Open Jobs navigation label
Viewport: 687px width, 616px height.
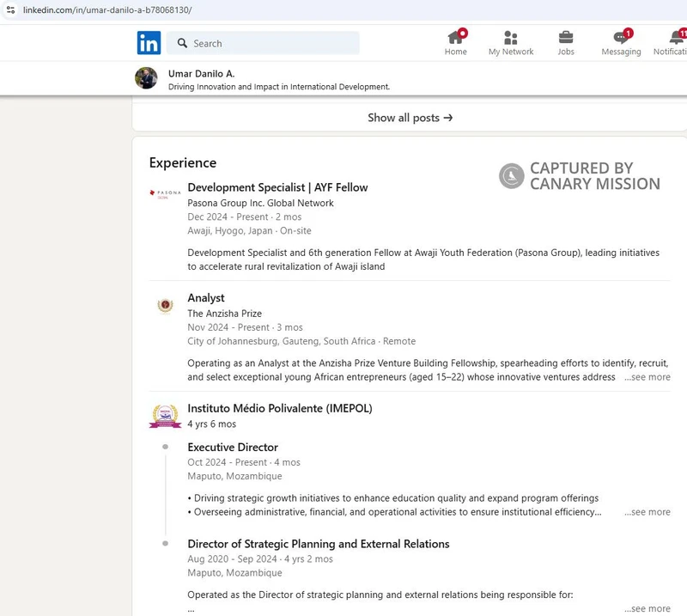tap(566, 52)
